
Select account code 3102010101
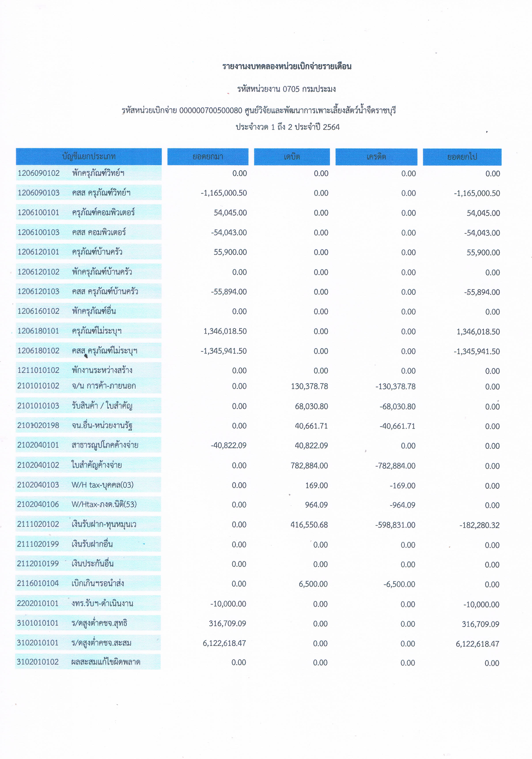coord(38,643)
